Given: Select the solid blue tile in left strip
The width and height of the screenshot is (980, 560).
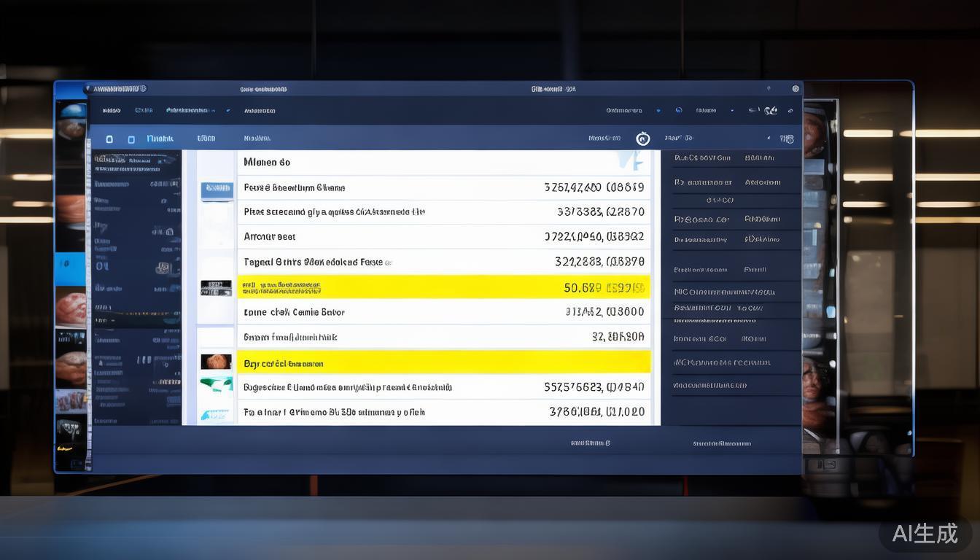Looking at the screenshot, I should point(71,268).
